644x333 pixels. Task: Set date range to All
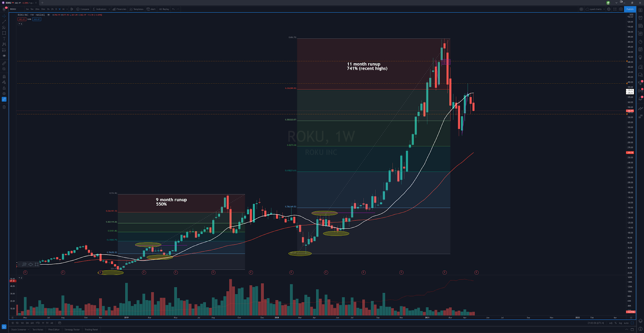(52, 323)
